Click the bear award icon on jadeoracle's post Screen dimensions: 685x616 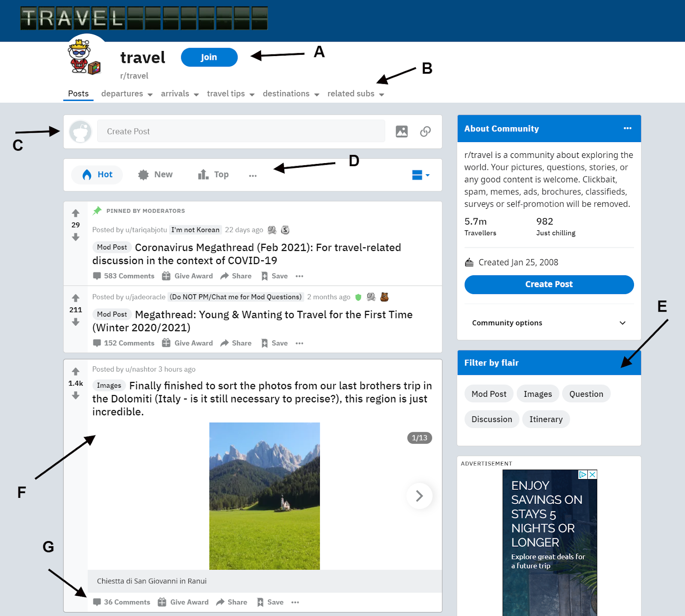pyautogui.click(x=384, y=297)
